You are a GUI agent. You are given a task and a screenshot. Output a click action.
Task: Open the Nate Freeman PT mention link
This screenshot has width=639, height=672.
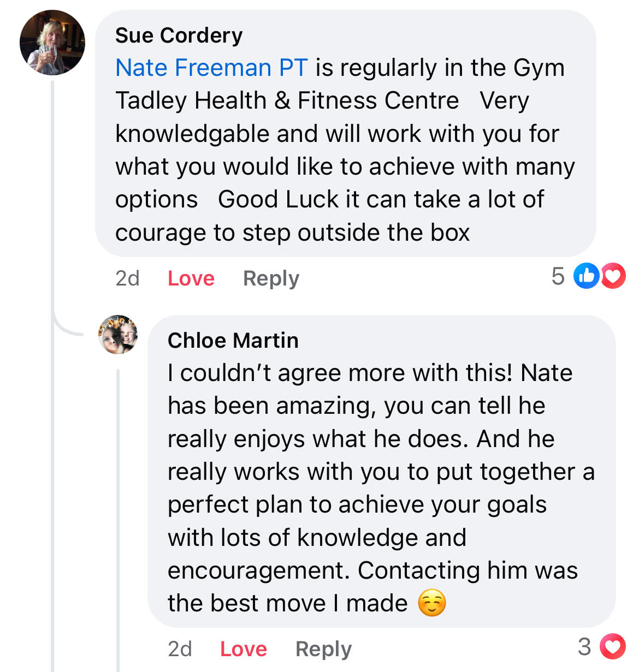point(211,68)
